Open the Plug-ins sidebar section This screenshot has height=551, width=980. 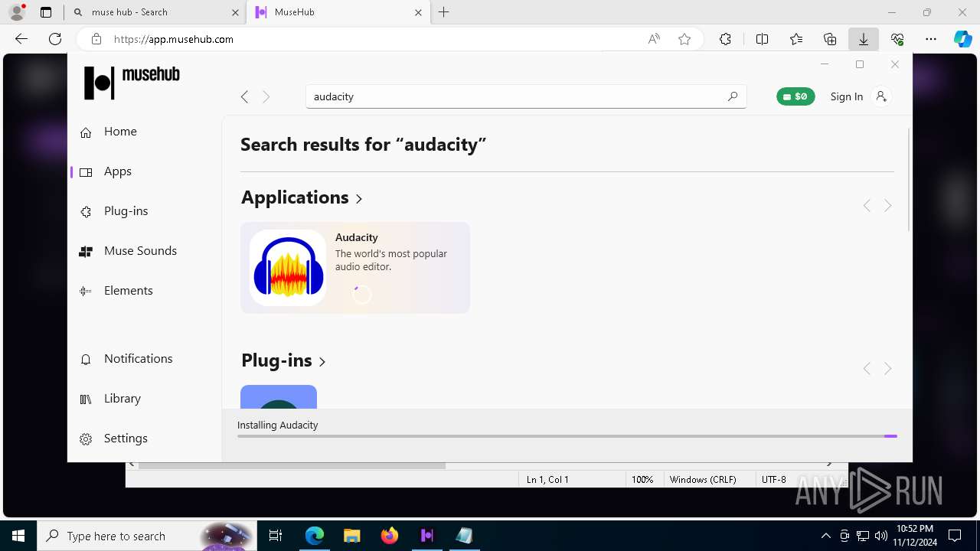point(114,211)
